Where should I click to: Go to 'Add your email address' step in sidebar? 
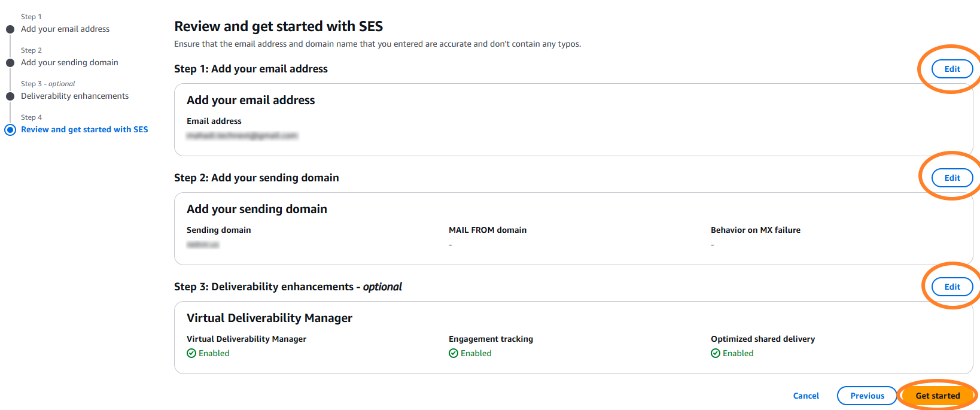[x=65, y=29]
